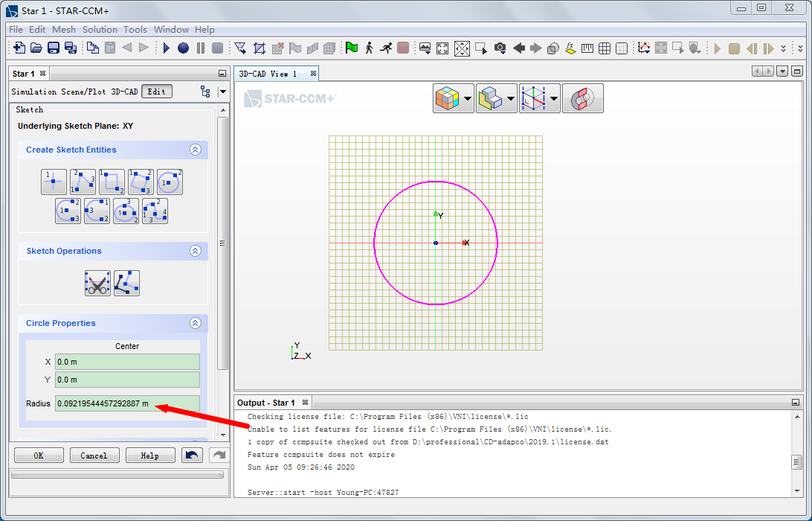Activate the fillet sketch operation icon
Viewport: 812px width, 521px height.
pos(127,283)
